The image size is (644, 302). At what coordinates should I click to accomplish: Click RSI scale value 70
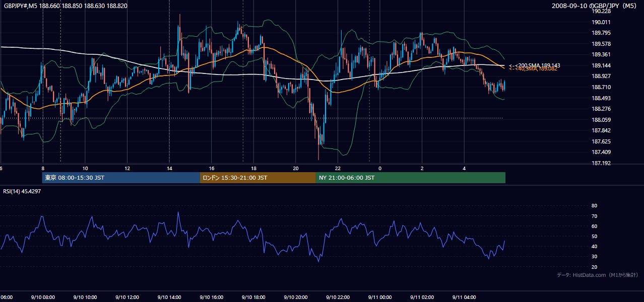coord(595,216)
